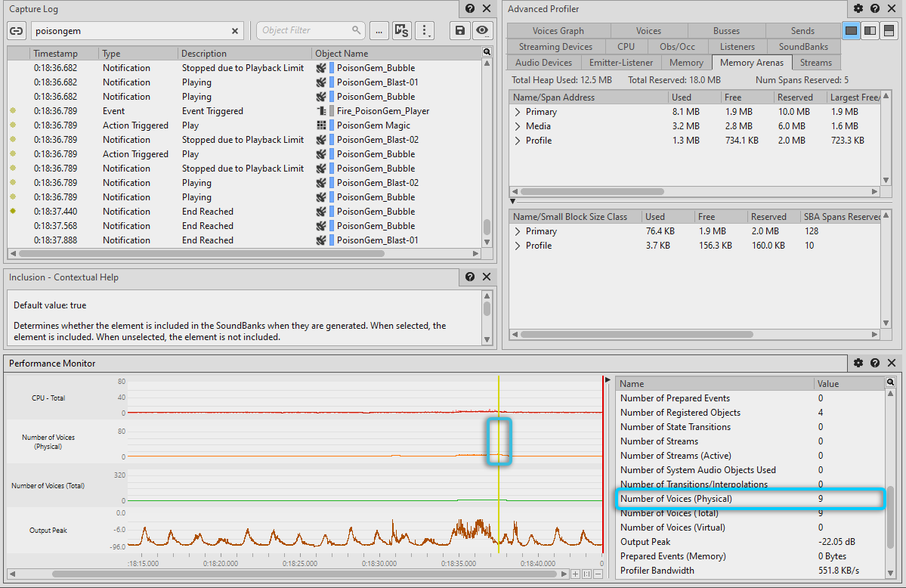The width and height of the screenshot is (906, 588).
Task: Click the link icon beside the Capture Log search
Action: (x=17, y=31)
